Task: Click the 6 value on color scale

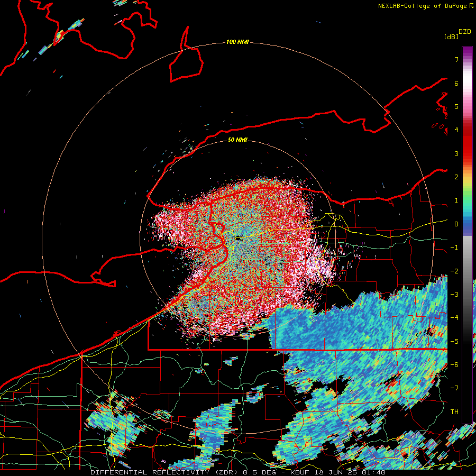Action: [456, 83]
